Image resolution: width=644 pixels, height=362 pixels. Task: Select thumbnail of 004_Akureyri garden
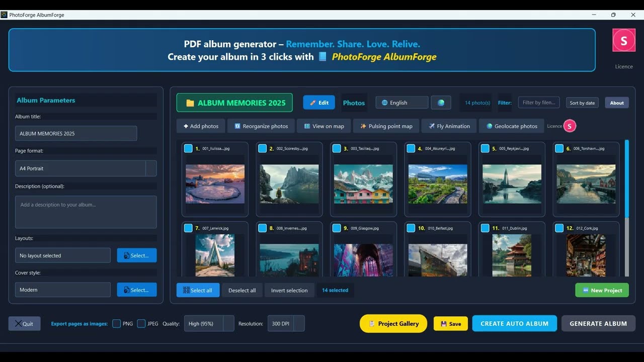click(438, 184)
